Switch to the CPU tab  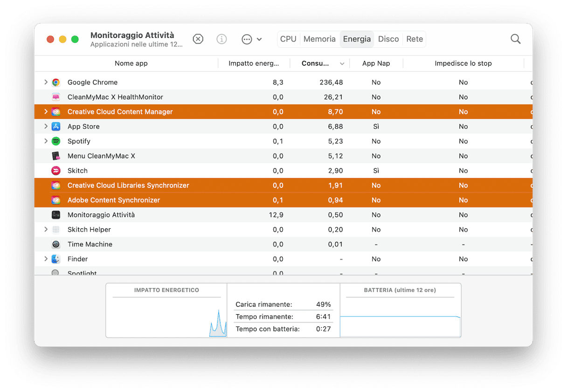pos(288,39)
